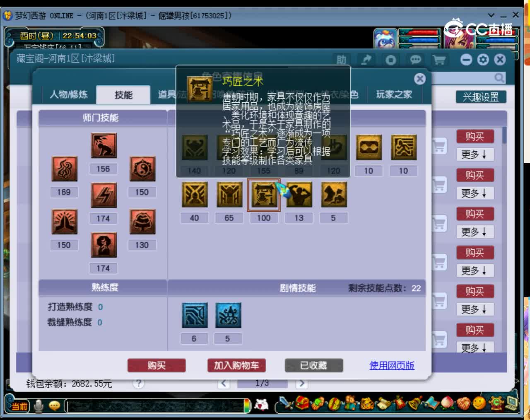The image size is (530, 420).
Task: Click the golden bell icon in bottom toolbar
Action: [x=415, y=403]
